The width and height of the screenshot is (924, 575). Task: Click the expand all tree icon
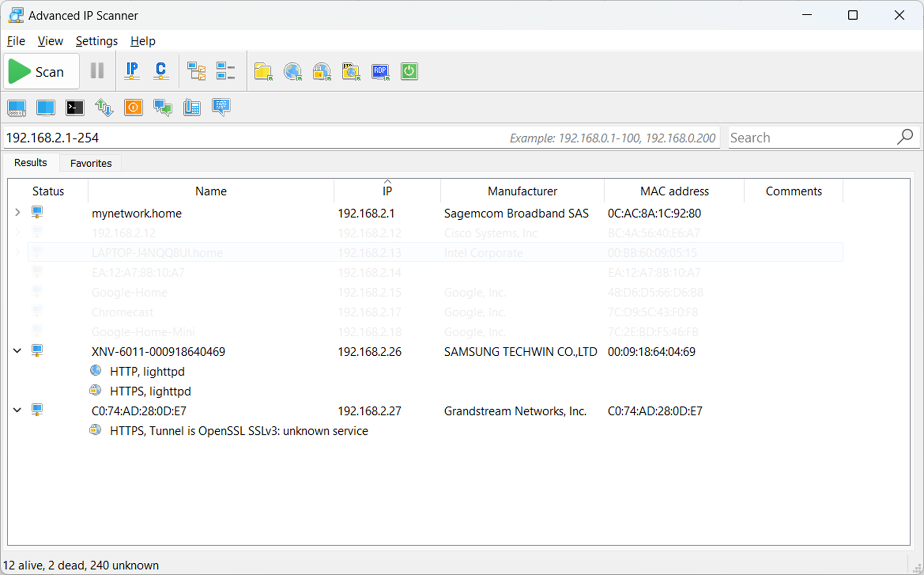pos(196,71)
